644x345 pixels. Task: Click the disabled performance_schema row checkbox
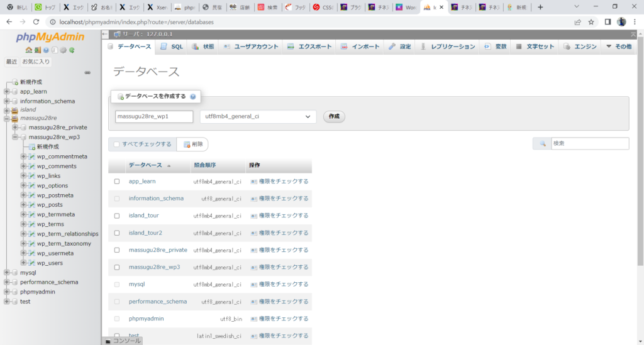point(117,302)
